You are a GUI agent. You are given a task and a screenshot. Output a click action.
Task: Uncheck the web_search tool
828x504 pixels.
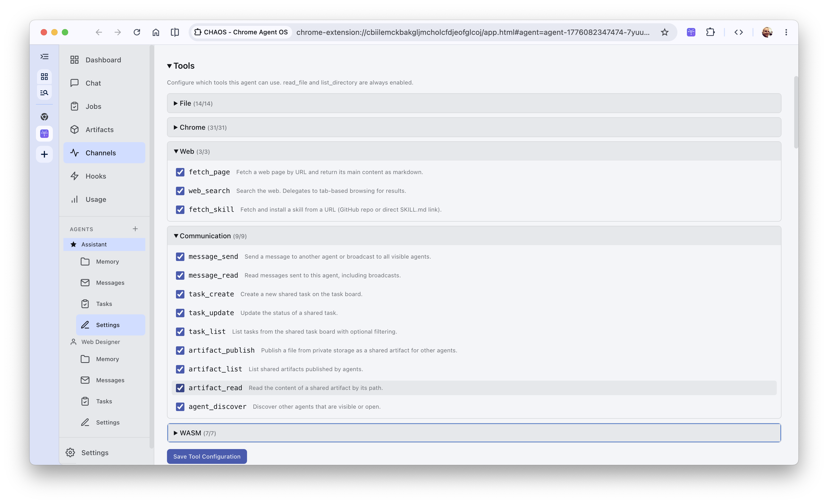(180, 191)
